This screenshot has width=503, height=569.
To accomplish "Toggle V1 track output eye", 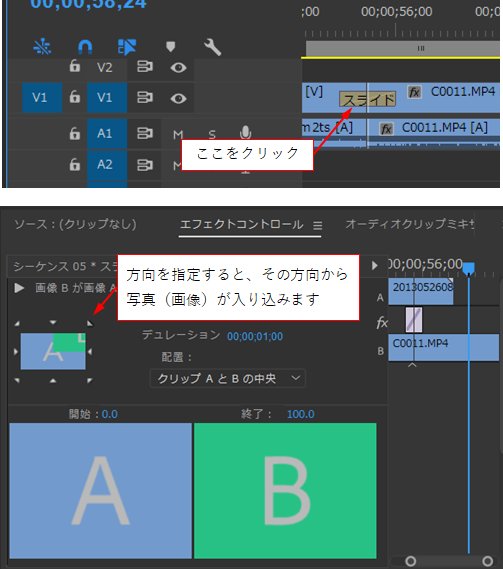I will coord(178,98).
